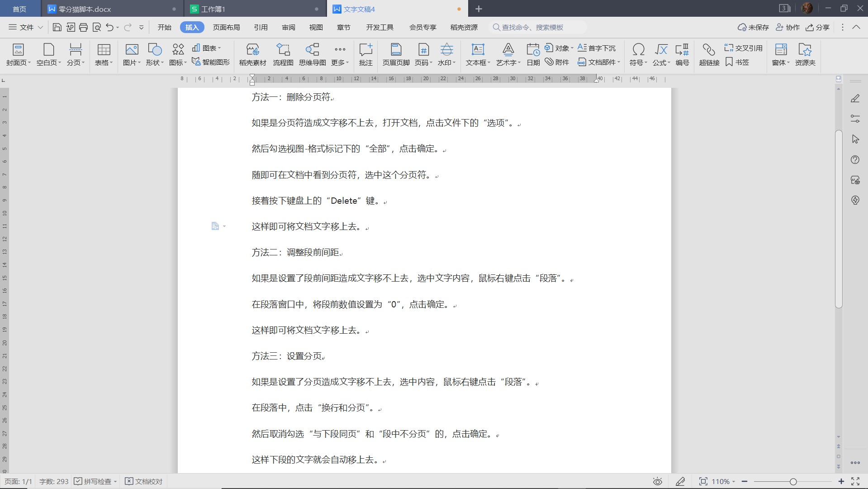The image size is (868, 489).
Task: Click the 批注 comment icon
Action: coord(365,55)
